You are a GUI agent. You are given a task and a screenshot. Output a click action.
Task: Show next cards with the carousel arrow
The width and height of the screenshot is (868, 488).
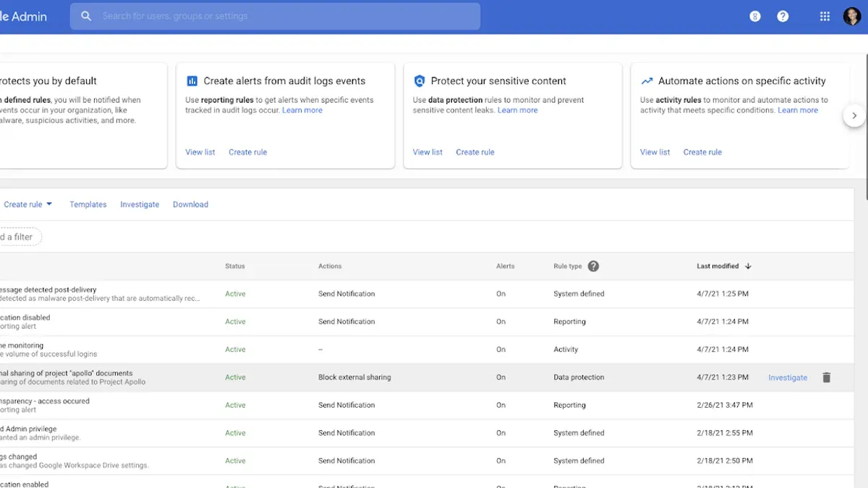(854, 116)
